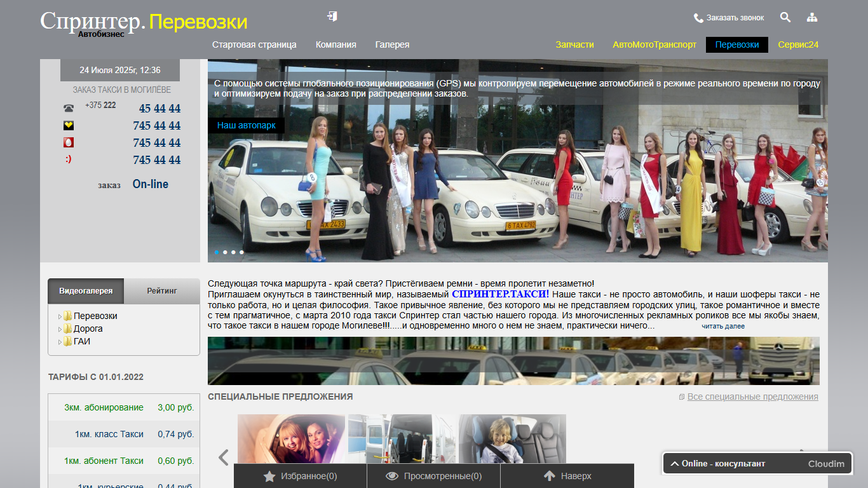This screenshot has width=868, height=488.
Task: Go to Запчасти section
Action: click(574, 44)
